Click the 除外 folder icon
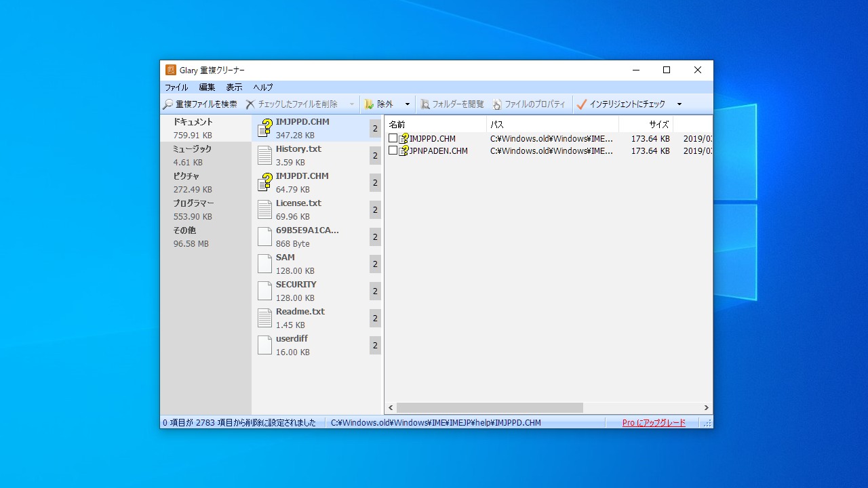This screenshot has height=488, width=868. (x=369, y=104)
